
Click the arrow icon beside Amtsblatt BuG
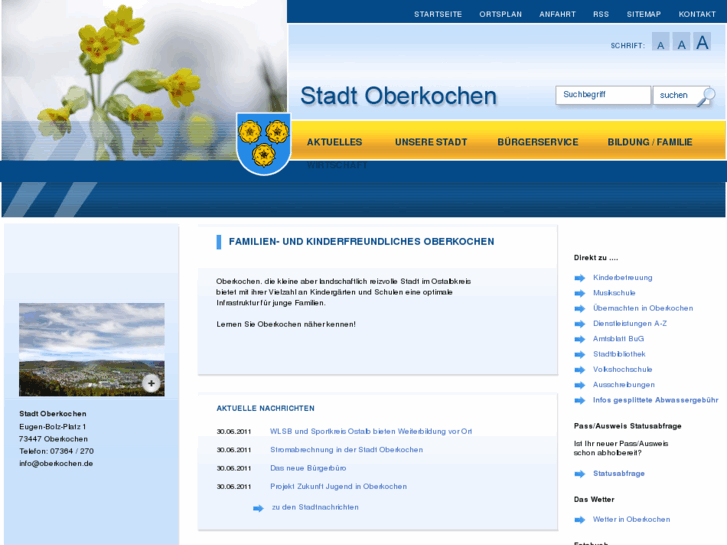(x=580, y=339)
